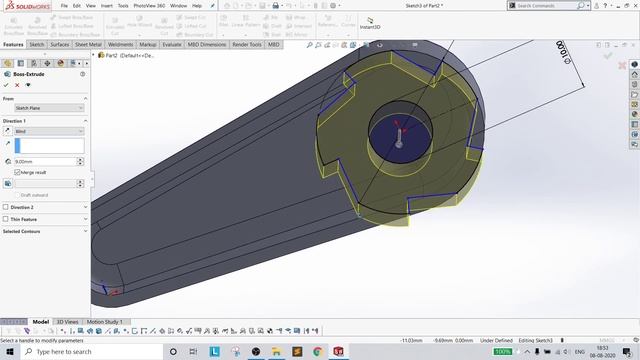Open the File Explorer task pane icon
This screenshot has height=360, width=640.
(x=634, y=95)
